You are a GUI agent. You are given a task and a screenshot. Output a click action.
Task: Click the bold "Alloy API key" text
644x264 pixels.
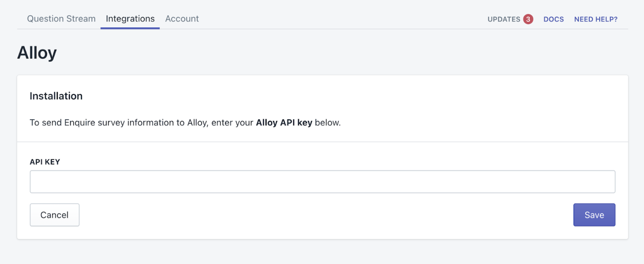[x=284, y=123]
